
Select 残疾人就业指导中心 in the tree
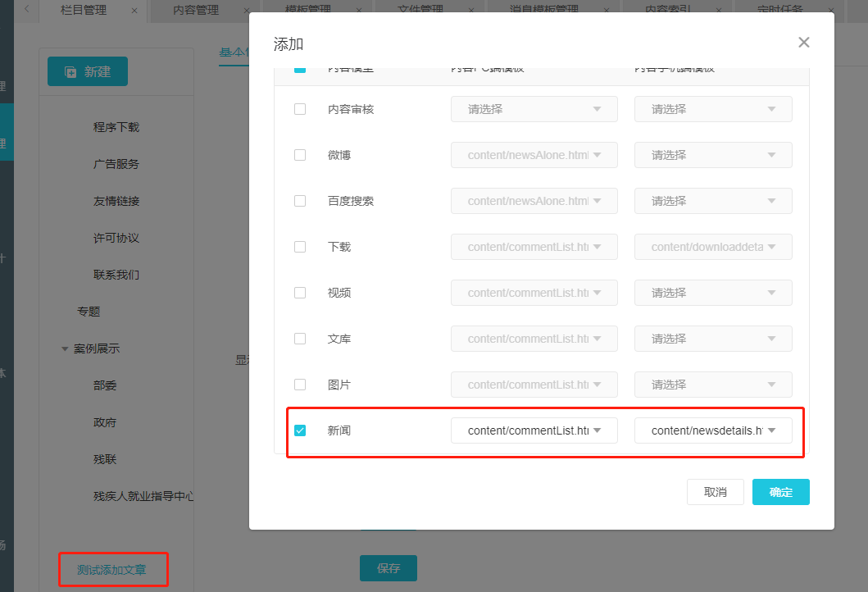pyautogui.click(x=143, y=496)
